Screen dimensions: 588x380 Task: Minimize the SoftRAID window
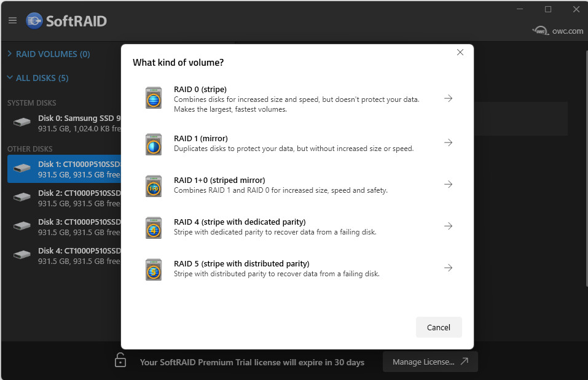pyautogui.click(x=520, y=9)
